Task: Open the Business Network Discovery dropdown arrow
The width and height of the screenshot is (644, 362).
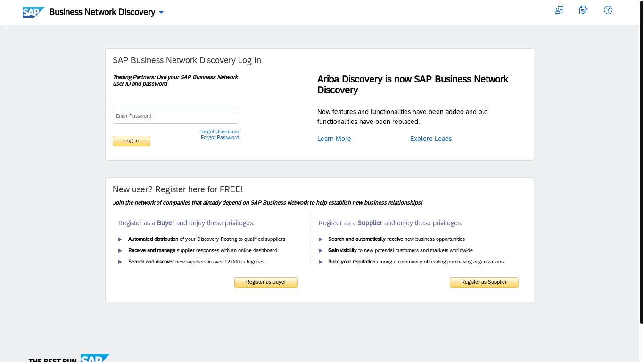Action: [161, 13]
